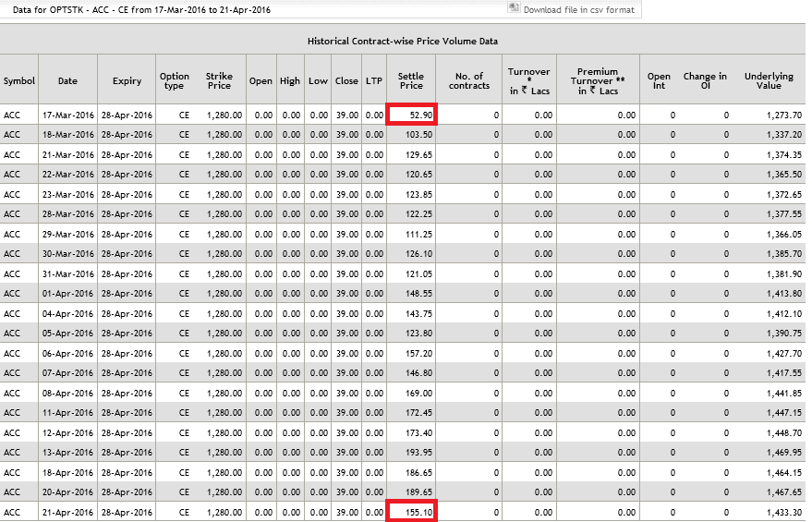Click settle price 143.75

pyautogui.click(x=419, y=314)
